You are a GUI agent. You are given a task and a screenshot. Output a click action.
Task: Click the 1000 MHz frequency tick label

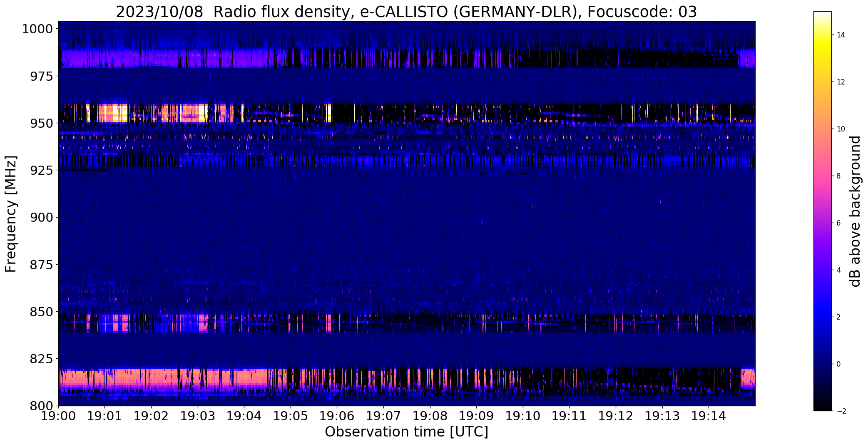[x=37, y=29]
